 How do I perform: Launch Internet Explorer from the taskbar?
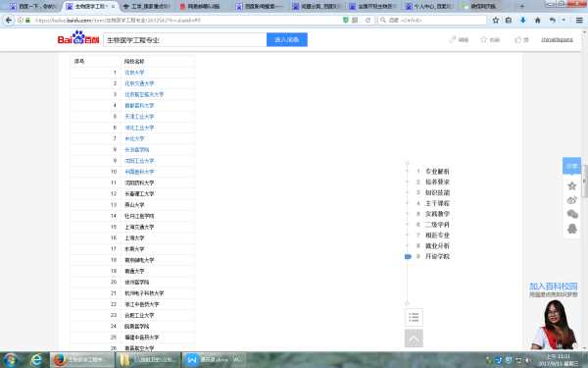[x=36, y=360]
